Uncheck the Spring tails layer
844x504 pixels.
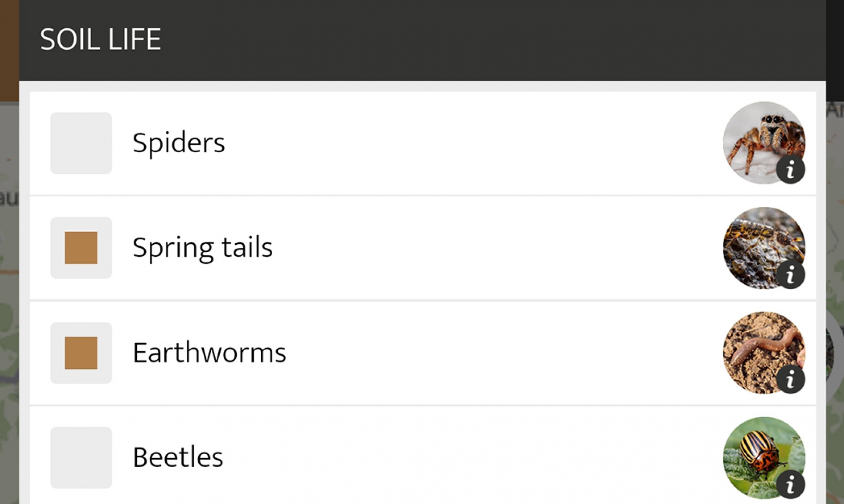coord(81,248)
